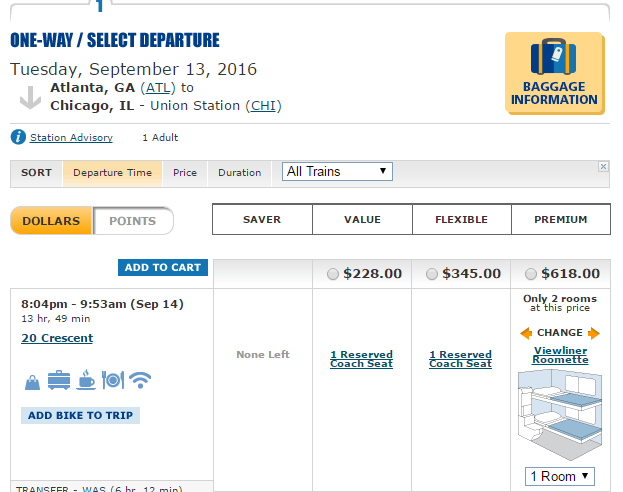
Task: Click the dining car plate icon
Action: coord(112,380)
